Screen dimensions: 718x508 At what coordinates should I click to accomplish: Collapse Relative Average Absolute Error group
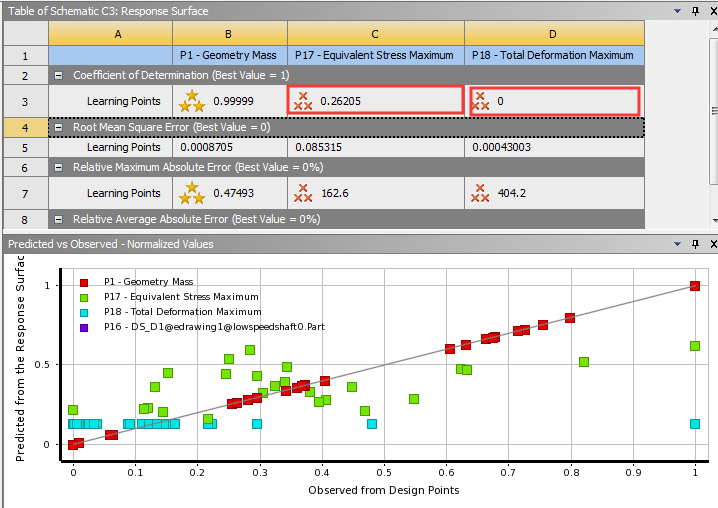click(x=58, y=219)
